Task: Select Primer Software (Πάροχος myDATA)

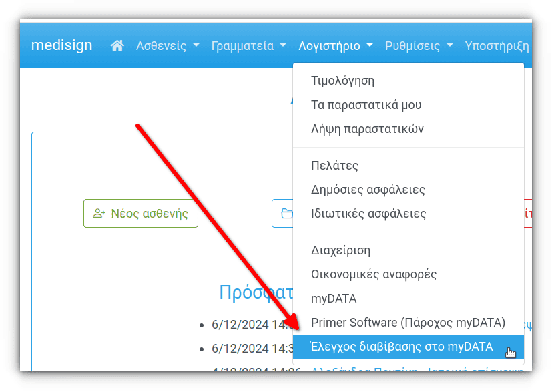Action: [x=408, y=323]
